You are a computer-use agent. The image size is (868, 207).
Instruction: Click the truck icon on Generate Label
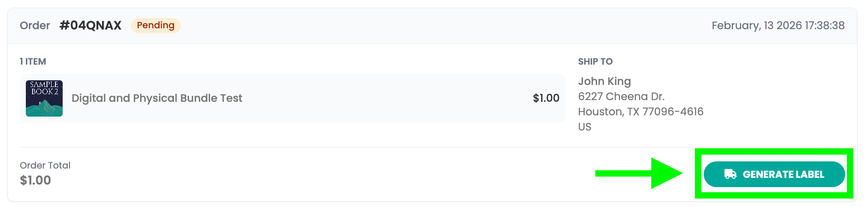tap(730, 174)
